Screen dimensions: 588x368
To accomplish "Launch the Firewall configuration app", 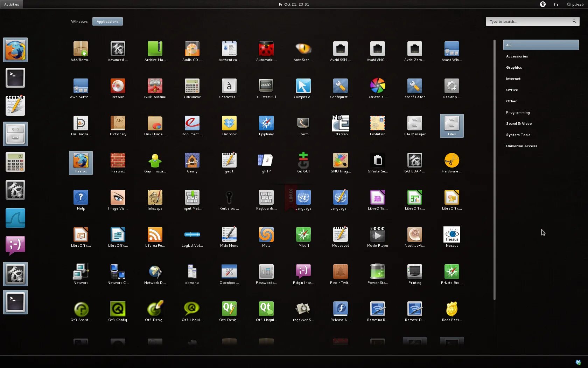I will (118, 163).
